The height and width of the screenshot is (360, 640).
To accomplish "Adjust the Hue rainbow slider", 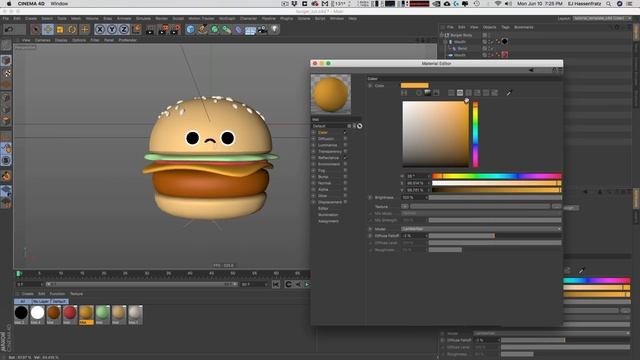I will (497, 176).
